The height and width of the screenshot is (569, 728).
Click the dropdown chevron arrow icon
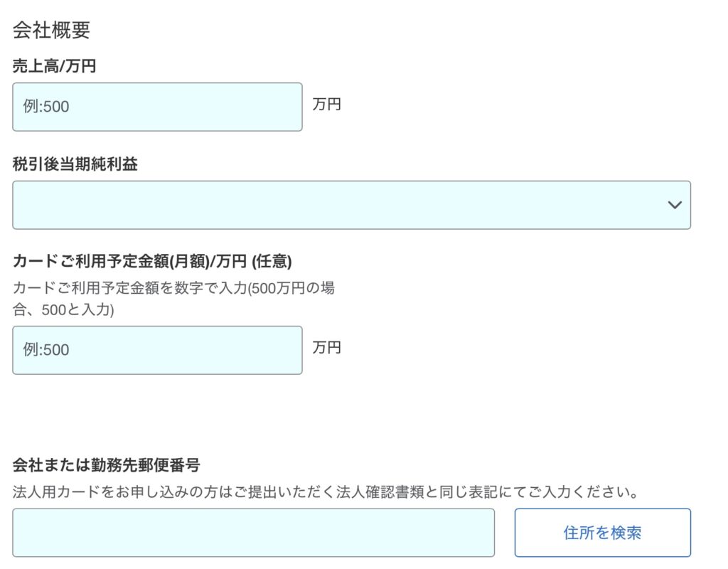coord(675,205)
